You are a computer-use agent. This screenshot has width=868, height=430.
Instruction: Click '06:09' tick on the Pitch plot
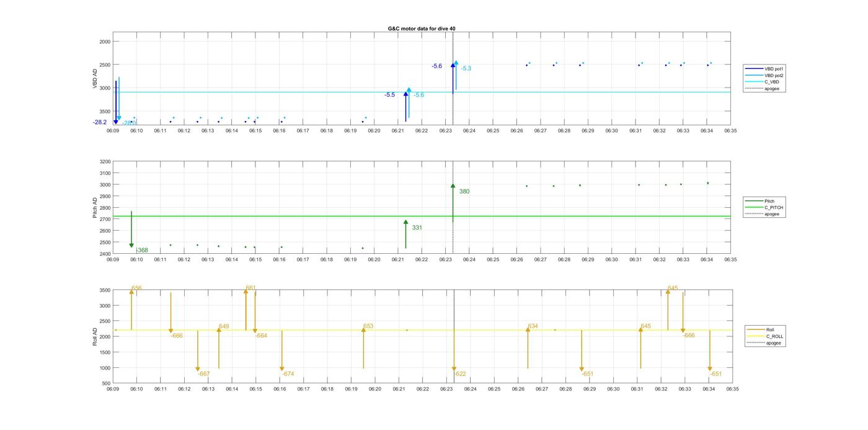[112, 259]
